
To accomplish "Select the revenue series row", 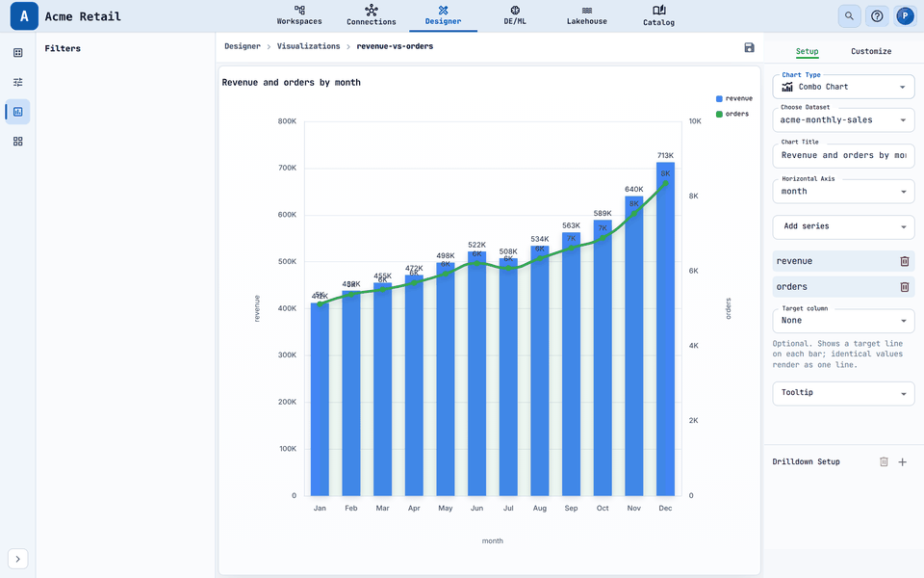I will pos(843,261).
